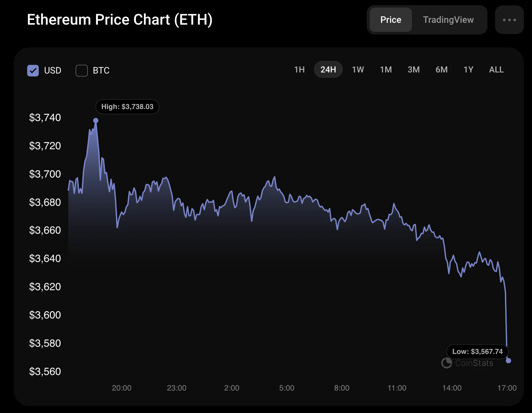532x413 pixels.
Task: Click the high price point marker dot
Action: 96,121
